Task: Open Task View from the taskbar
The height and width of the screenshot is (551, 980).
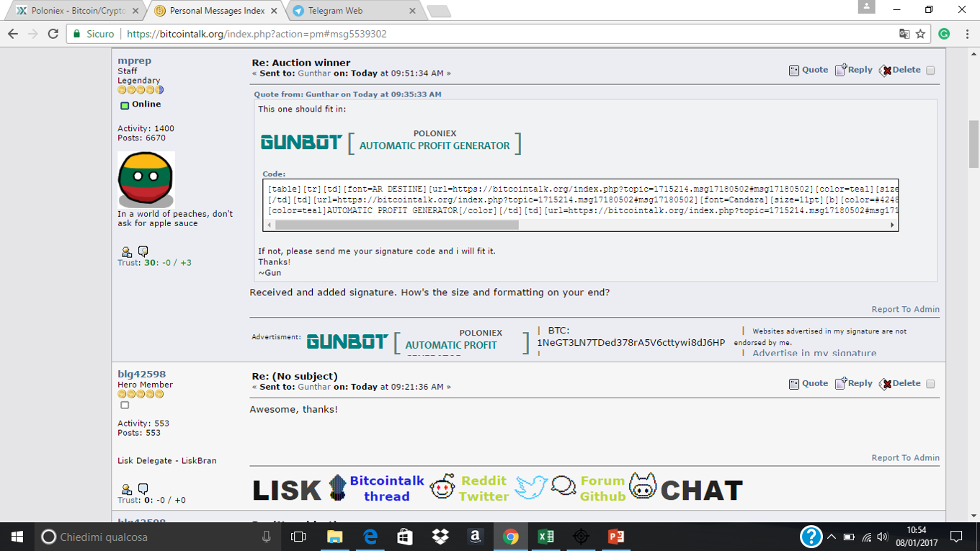Action: [298, 537]
